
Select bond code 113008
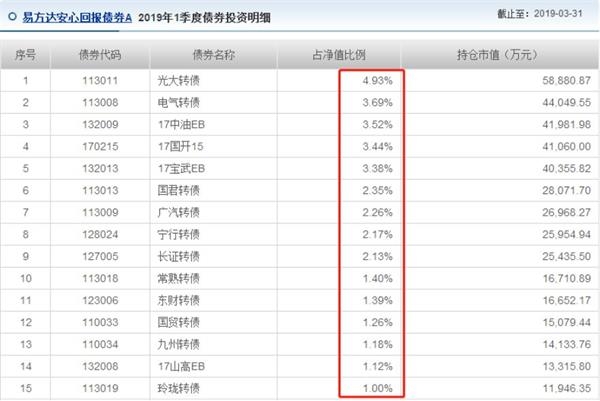point(100,103)
